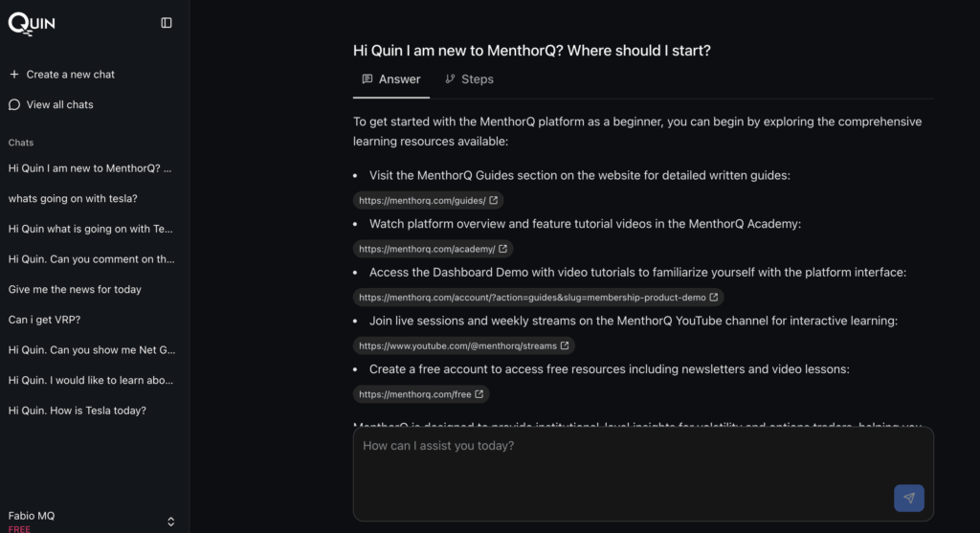Collapse the sidebar with the panel icon

[167, 23]
